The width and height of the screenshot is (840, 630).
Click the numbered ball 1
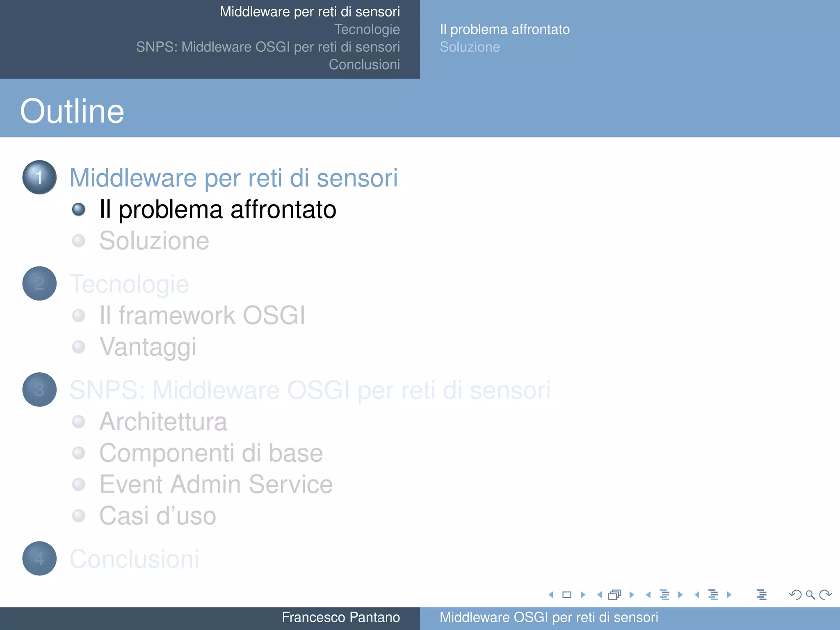click(39, 177)
